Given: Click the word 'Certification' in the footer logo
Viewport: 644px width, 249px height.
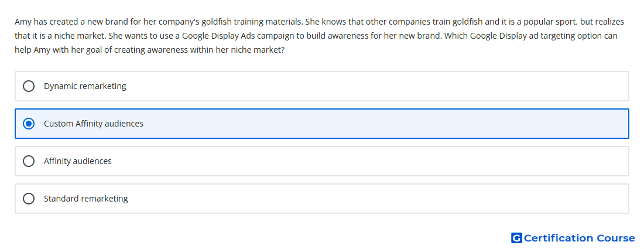Looking at the screenshot, I should tap(559, 238).
